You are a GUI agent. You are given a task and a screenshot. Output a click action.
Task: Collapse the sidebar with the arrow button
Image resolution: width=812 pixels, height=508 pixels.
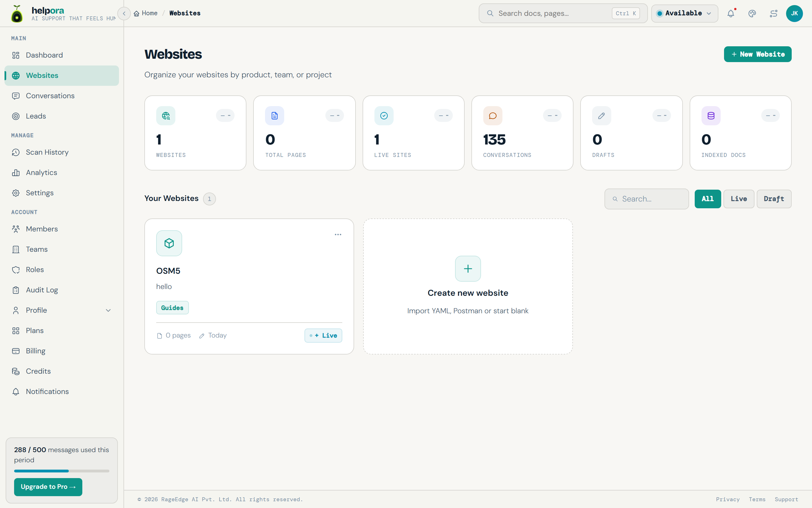124,14
